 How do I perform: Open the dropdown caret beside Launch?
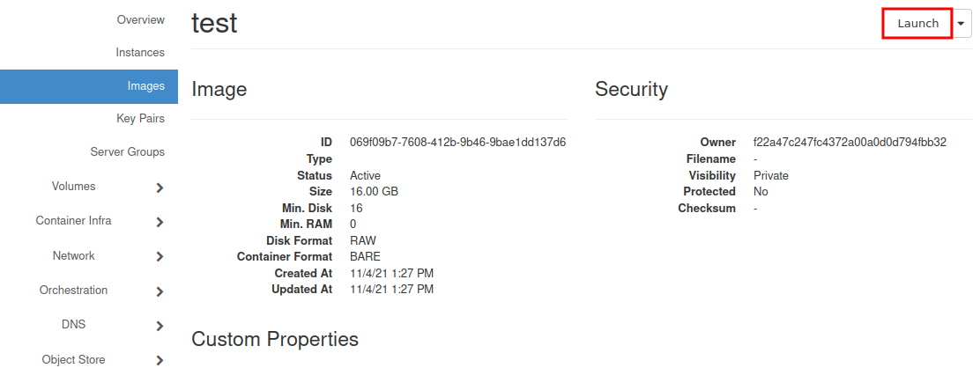[x=962, y=25]
